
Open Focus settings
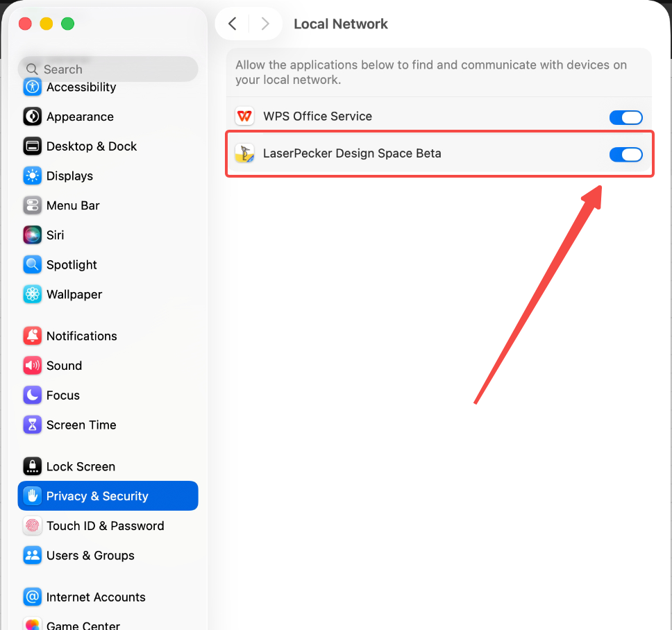point(108,395)
